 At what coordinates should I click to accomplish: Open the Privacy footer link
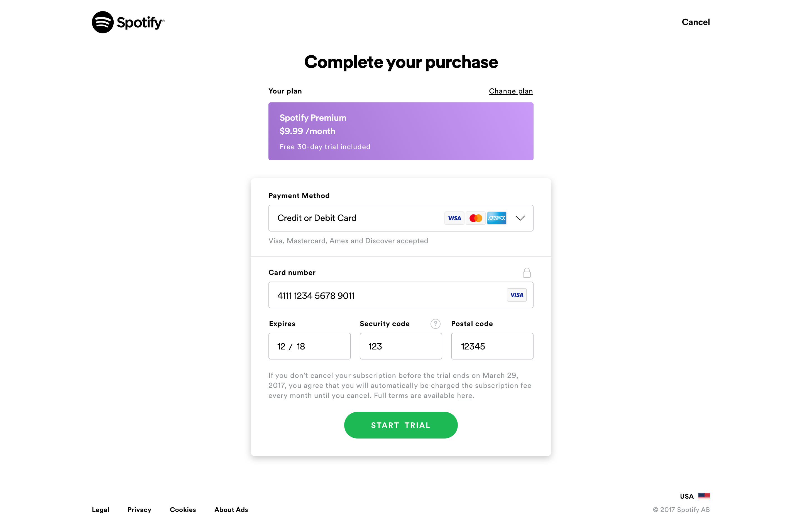139,510
